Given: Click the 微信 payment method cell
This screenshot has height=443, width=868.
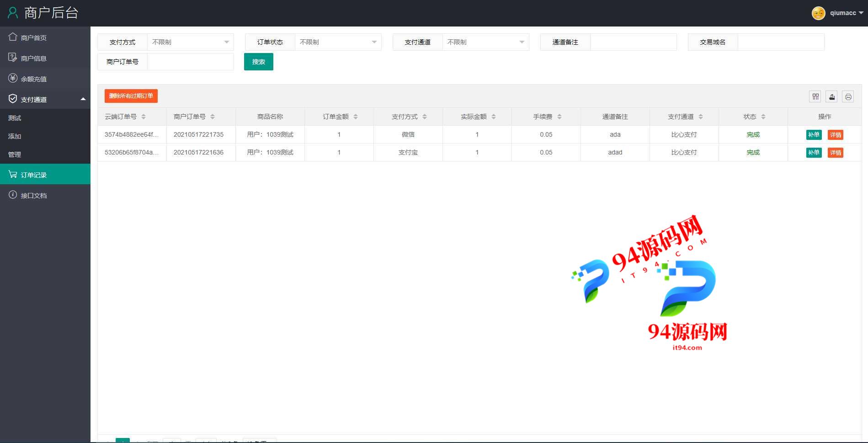Looking at the screenshot, I should coord(408,134).
